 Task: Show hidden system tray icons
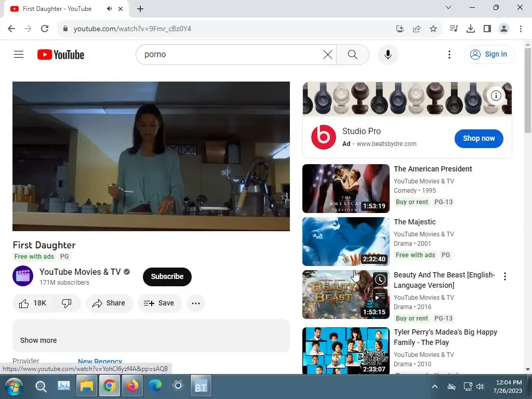pyautogui.click(x=435, y=387)
